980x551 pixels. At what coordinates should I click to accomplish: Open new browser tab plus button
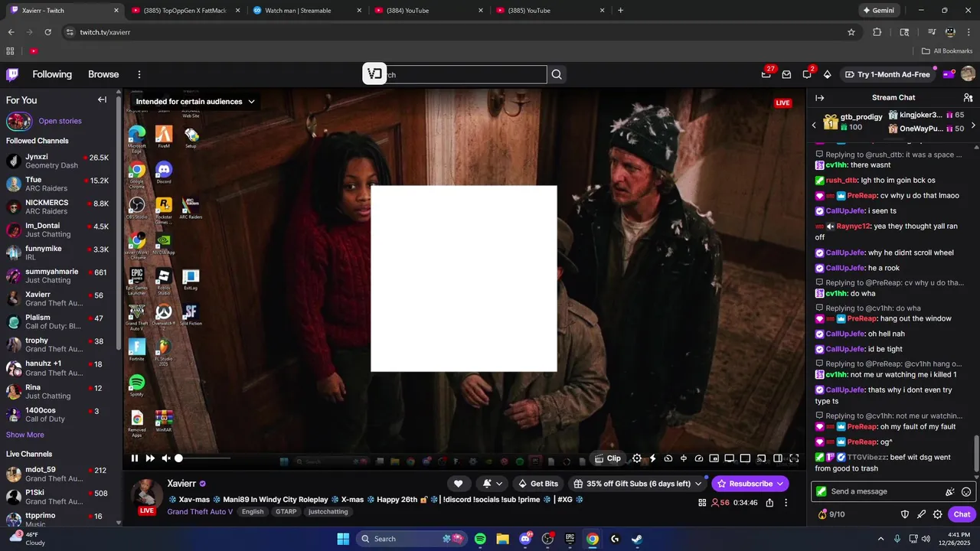coord(620,11)
